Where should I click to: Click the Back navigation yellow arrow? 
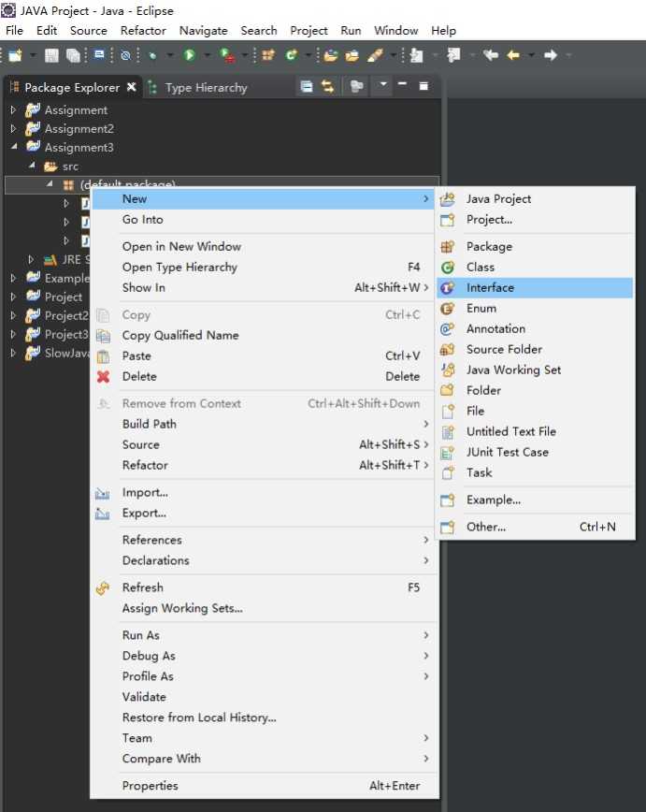tap(513, 54)
